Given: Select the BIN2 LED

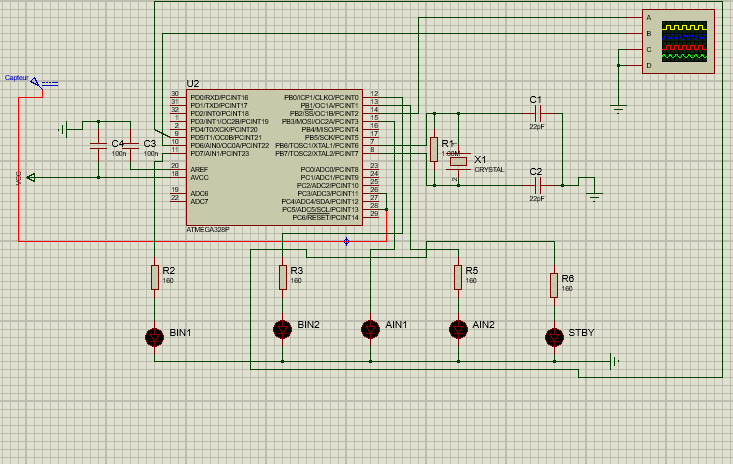Looking at the screenshot, I should pyautogui.click(x=282, y=328).
